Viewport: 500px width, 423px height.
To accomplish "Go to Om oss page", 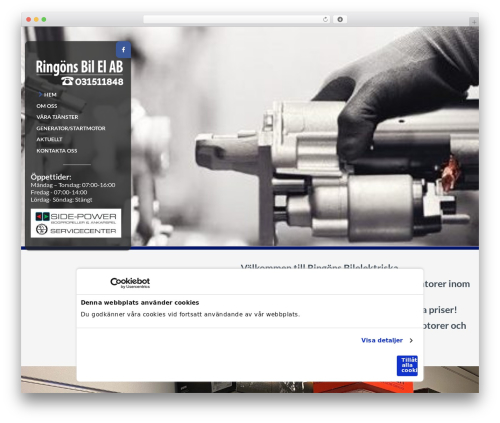I will pos(47,106).
